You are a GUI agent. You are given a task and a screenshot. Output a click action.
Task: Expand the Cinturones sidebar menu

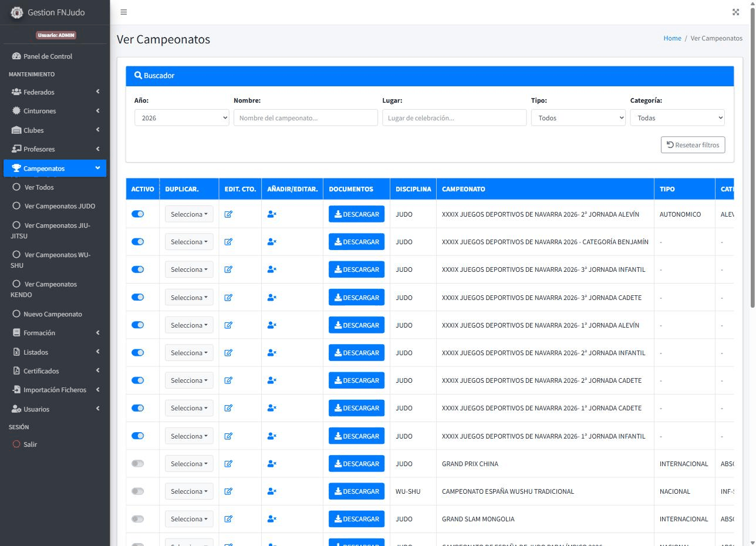tap(55, 111)
